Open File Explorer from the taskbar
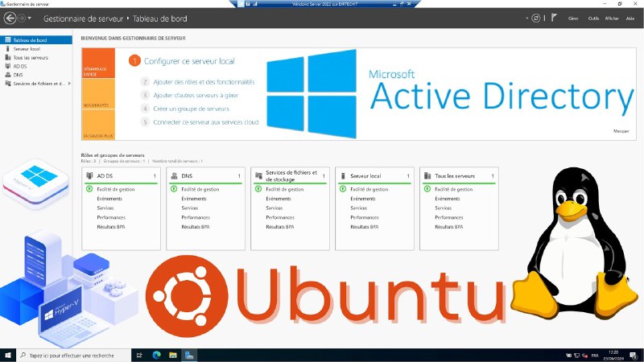Screen dimensions: 644x362 (173, 356)
